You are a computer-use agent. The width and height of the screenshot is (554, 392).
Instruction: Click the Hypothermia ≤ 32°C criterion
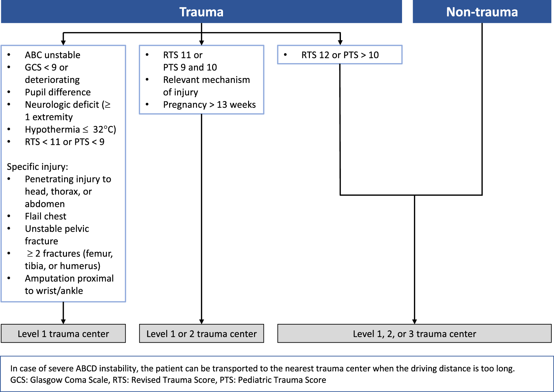(70, 130)
